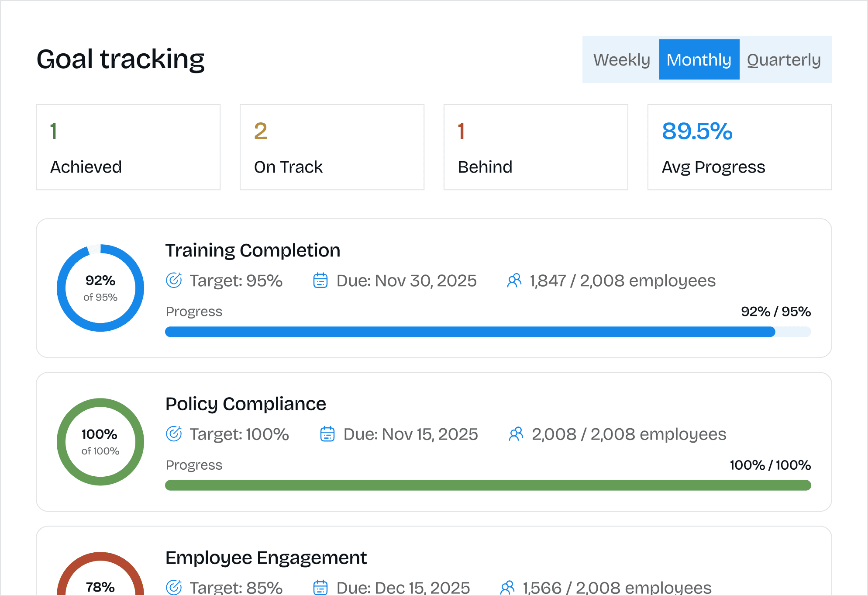Open the On Track summary card
The width and height of the screenshot is (868, 596).
coord(332,147)
